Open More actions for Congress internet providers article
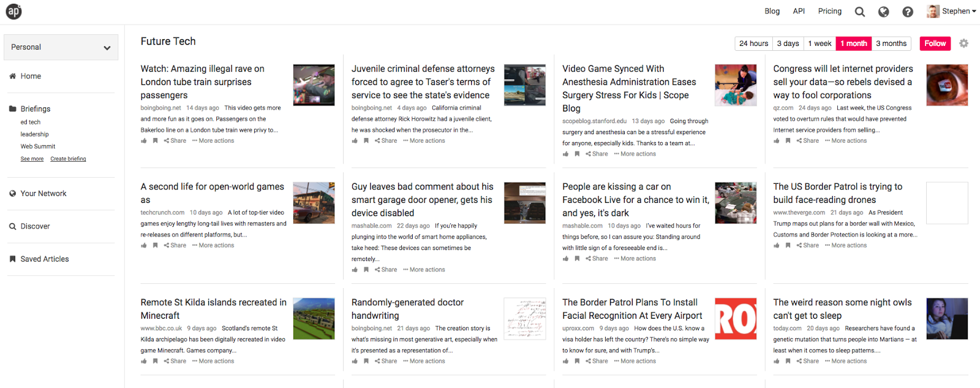This screenshot has width=980, height=388. 846,141
